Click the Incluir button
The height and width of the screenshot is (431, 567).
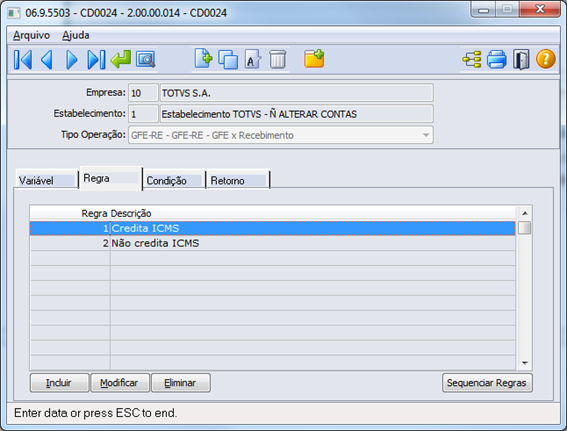pos(59,383)
